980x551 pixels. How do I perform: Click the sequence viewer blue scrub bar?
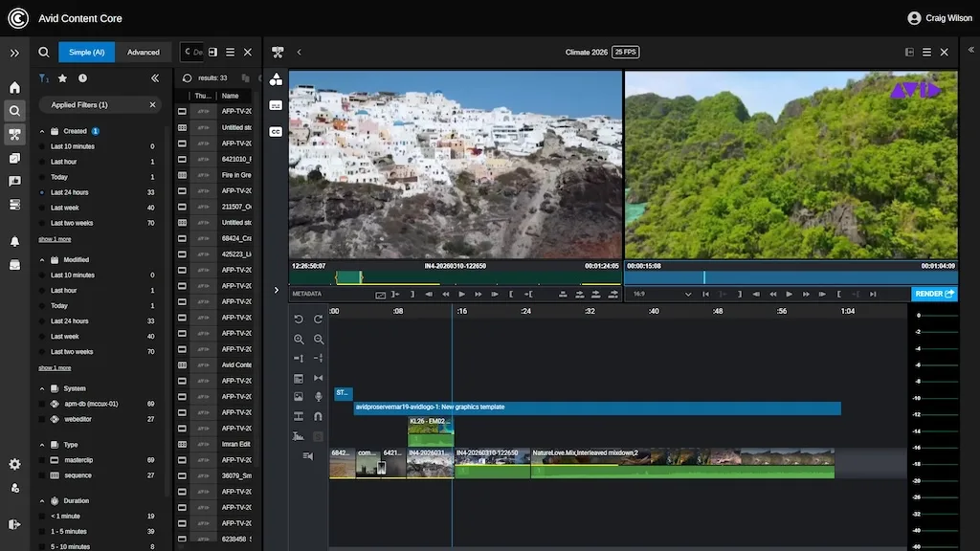(791, 277)
